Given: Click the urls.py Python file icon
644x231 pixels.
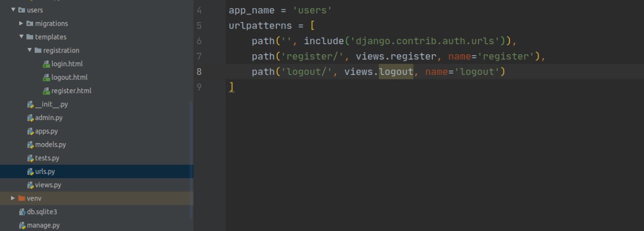Looking at the screenshot, I should click(30, 171).
